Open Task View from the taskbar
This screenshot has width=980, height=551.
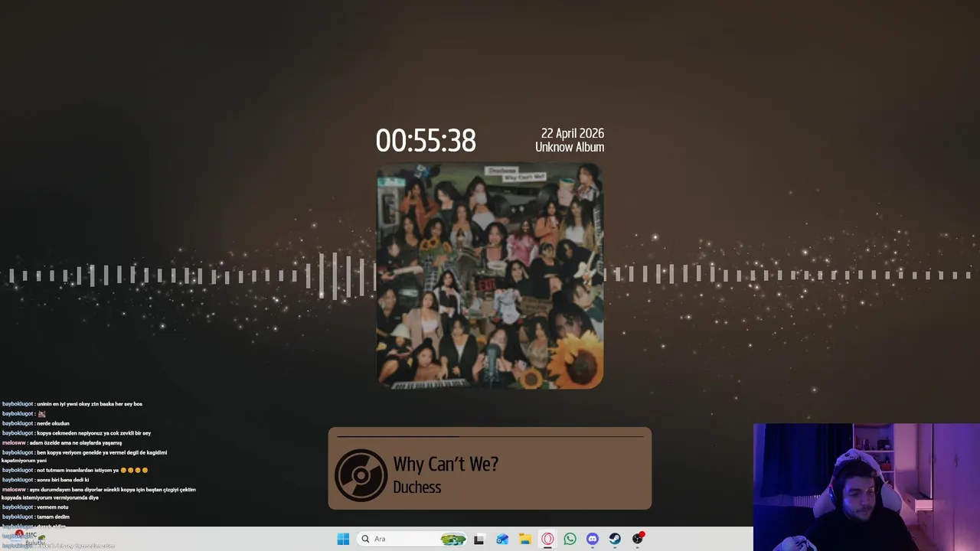click(479, 539)
